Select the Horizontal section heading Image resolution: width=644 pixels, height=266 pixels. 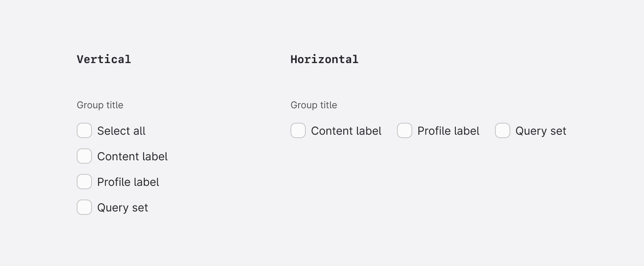pos(324,59)
